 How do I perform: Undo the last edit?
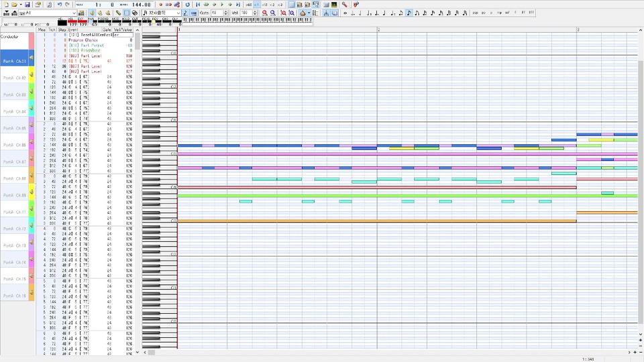point(60,5)
